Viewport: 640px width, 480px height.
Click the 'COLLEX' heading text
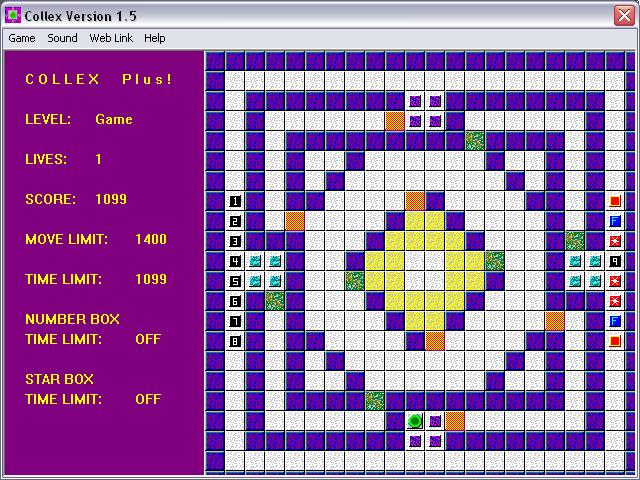pos(62,79)
